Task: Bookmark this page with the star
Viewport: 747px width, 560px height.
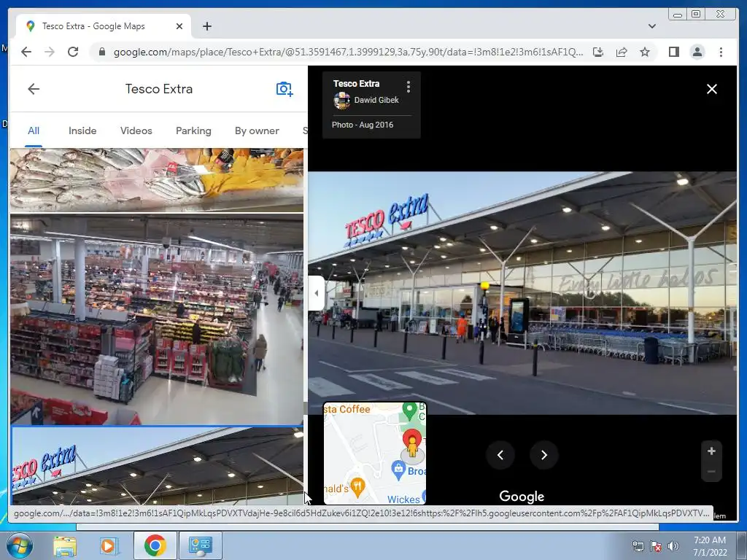Action: (645, 52)
